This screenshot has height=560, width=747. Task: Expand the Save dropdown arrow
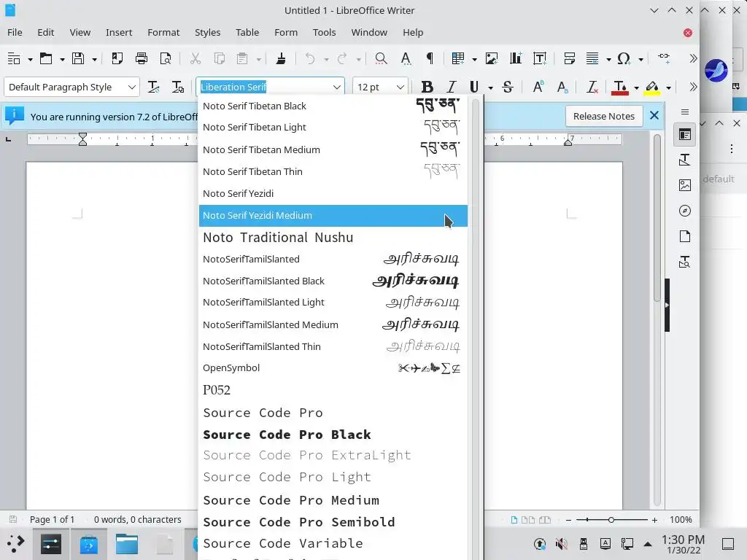pos(94,60)
